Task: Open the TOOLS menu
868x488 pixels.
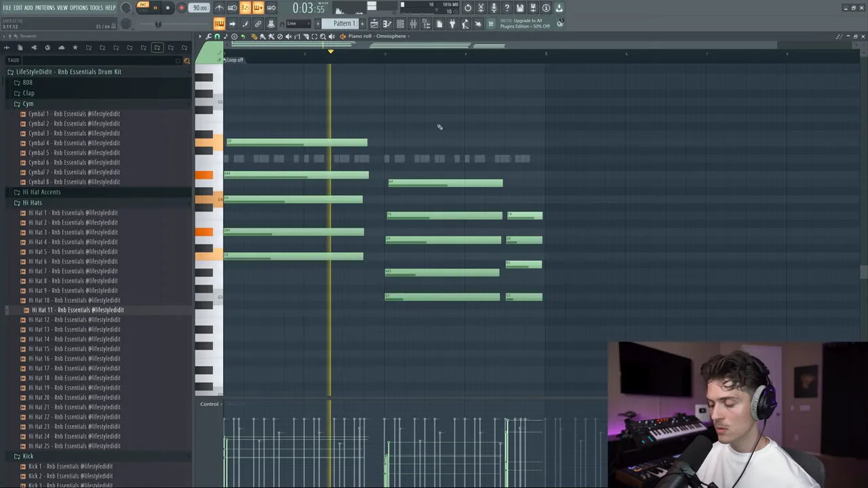Action: point(96,8)
